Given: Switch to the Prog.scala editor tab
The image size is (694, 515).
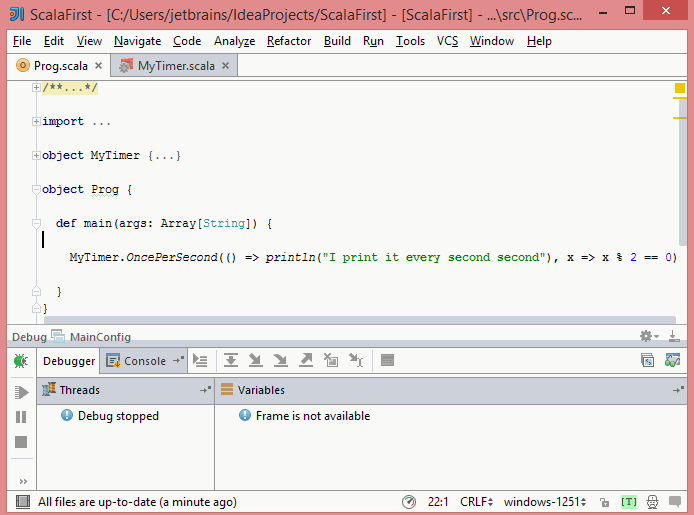Looking at the screenshot, I should pos(60,66).
